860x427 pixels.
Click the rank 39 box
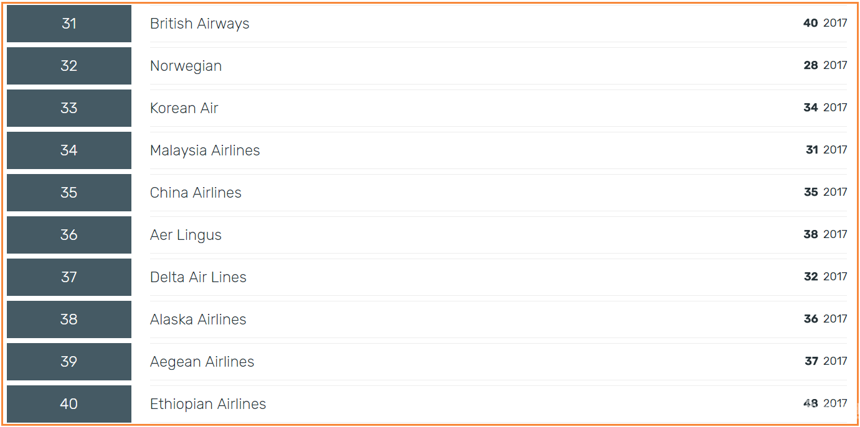69,361
